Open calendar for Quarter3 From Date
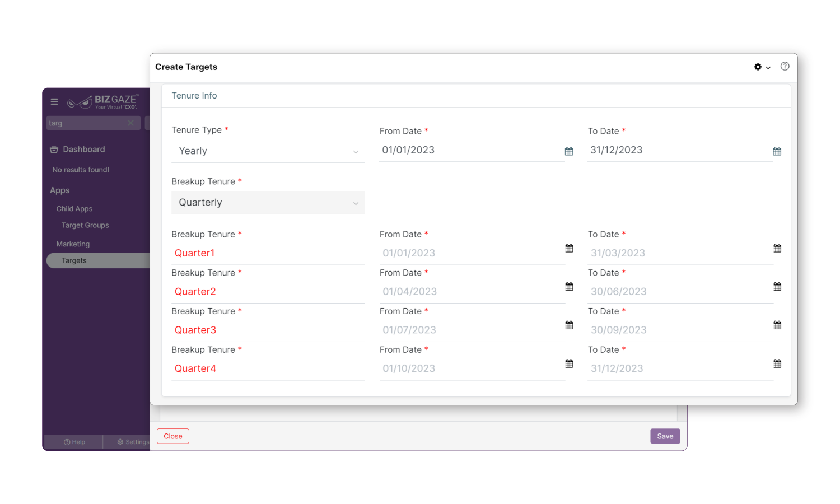 click(569, 325)
